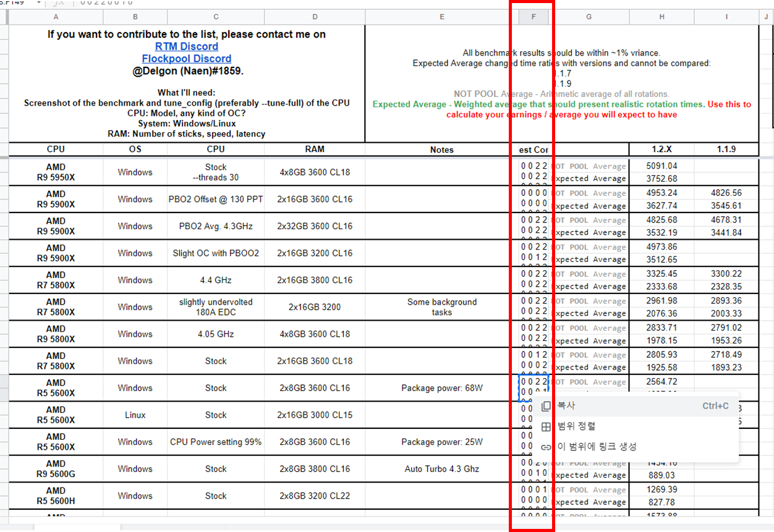
Task: Select the AMD R9 5600G cell
Action: pyautogui.click(x=56, y=469)
